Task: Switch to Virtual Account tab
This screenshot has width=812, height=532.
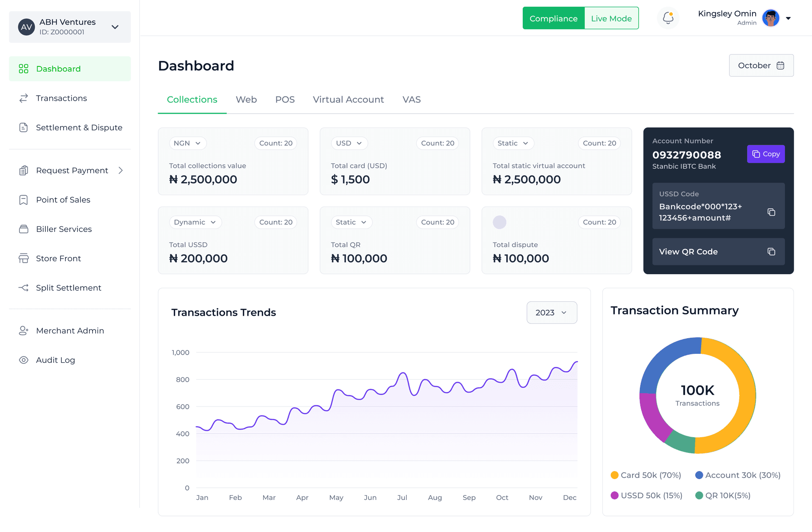Action: tap(348, 99)
